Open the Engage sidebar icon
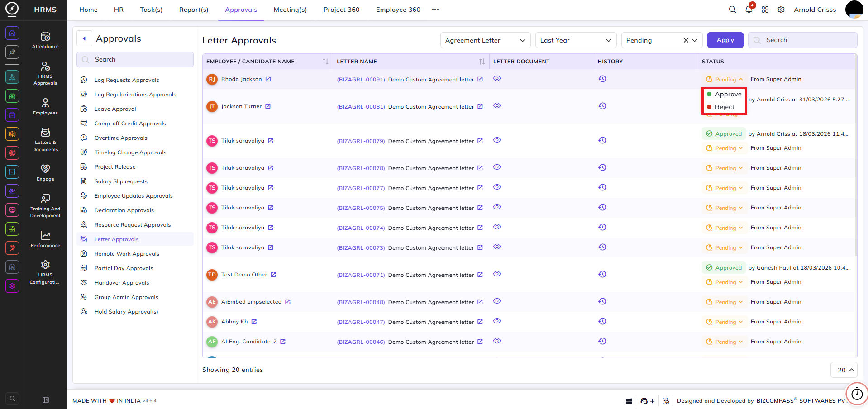 (x=45, y=172)
